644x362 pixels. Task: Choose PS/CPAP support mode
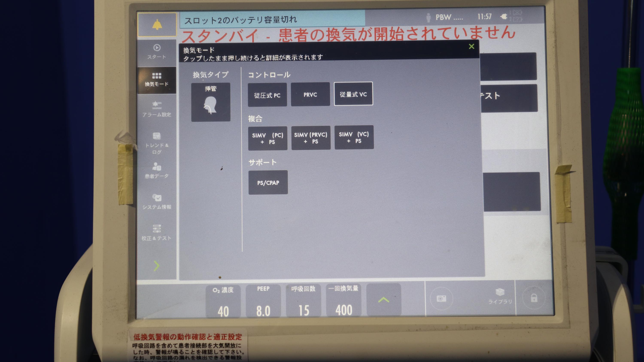(268, 183)
